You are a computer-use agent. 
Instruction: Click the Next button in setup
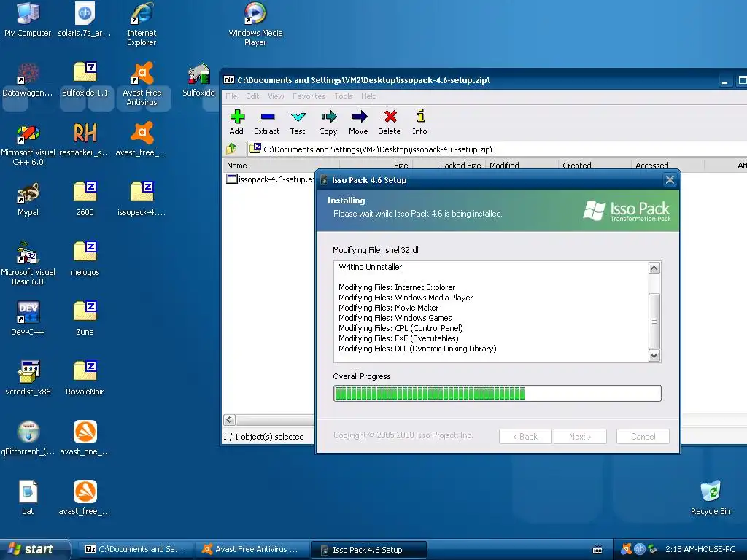pos(580,437)
